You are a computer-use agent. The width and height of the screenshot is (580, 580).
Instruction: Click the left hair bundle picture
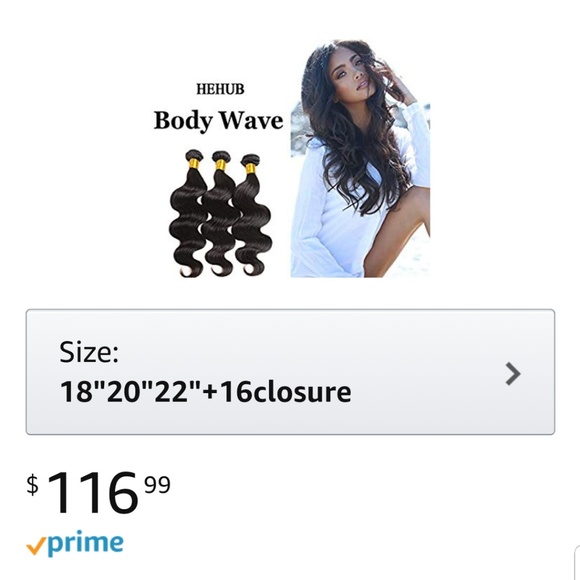coord(188,213)
